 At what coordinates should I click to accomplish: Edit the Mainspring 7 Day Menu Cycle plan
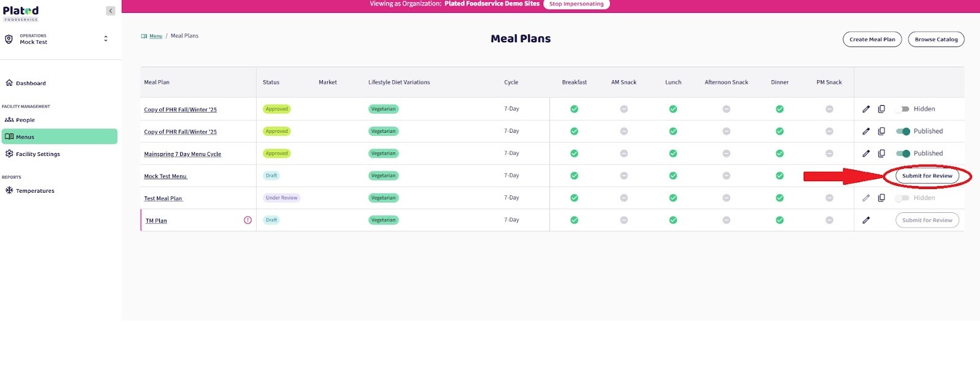pyautogui.click(x=865, y=154)
